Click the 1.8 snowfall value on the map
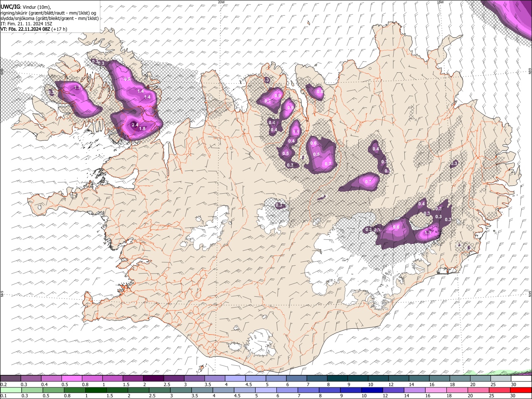Screen dimensions: 532x399 point(142,129)
